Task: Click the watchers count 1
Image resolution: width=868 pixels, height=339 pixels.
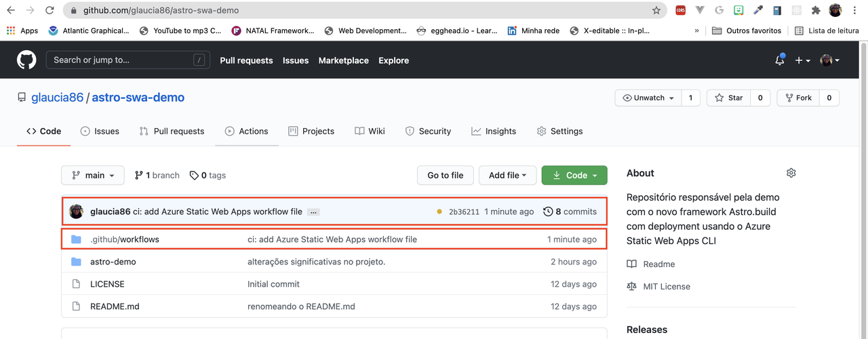Action: click(690, 98)
